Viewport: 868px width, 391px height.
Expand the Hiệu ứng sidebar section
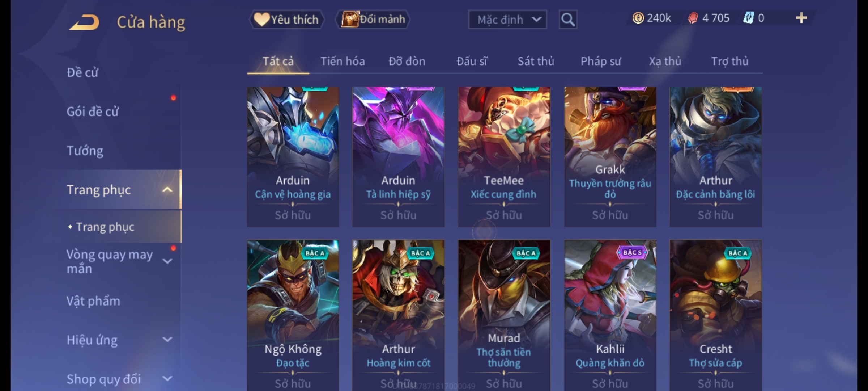click(x=167, y=340)
